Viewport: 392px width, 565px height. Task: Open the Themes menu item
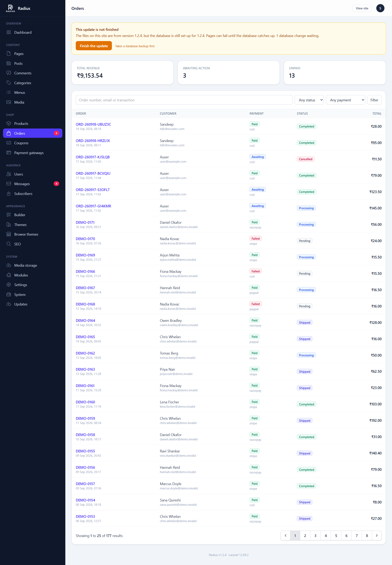click(33, 225)
